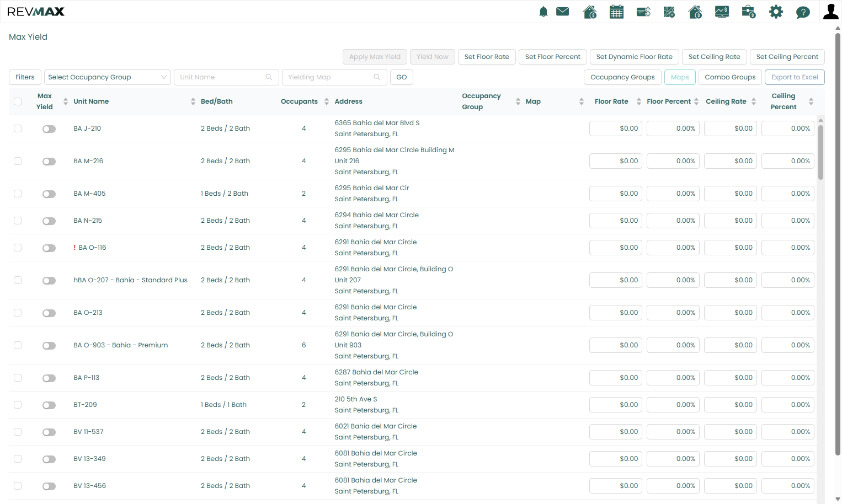Enable Max Yield switch for BA M-405

click(x=49, y=194)
